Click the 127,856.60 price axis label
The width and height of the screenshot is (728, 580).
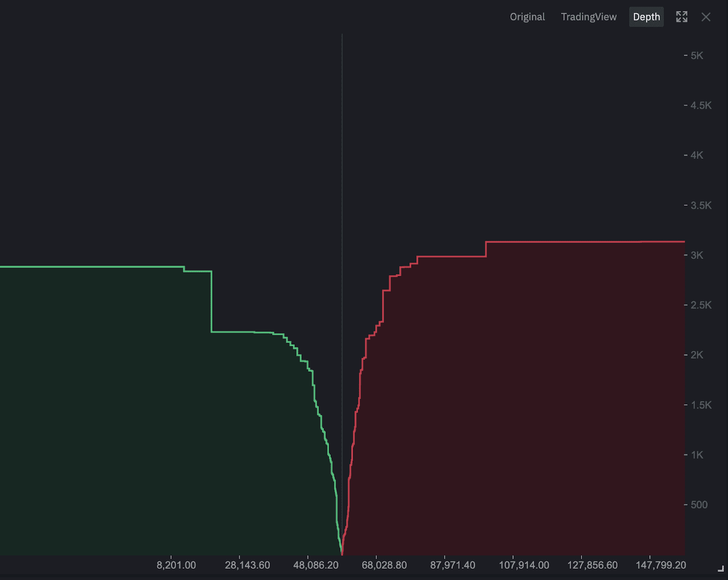tap(592, 565)
